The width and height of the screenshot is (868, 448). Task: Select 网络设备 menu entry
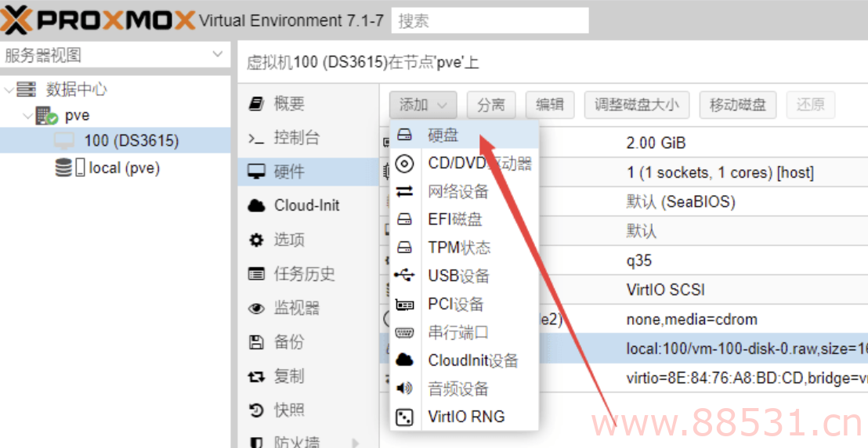tap(465, 192)
